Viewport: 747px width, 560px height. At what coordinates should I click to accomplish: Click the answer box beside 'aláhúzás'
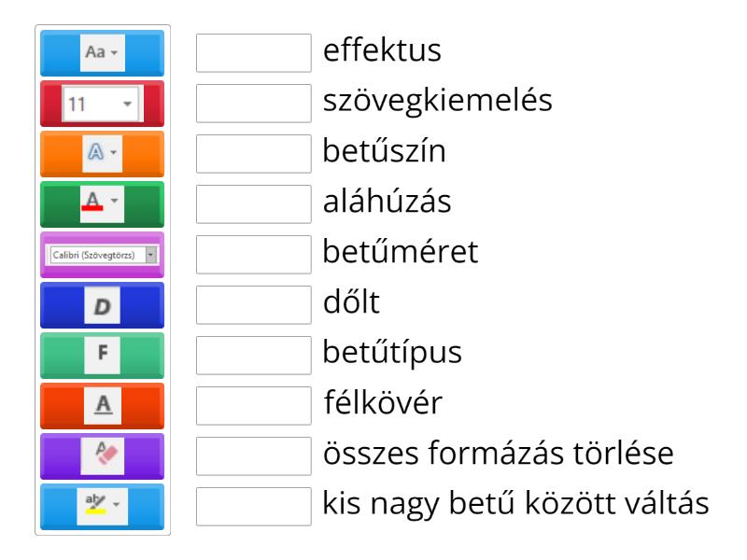(254, 204)
